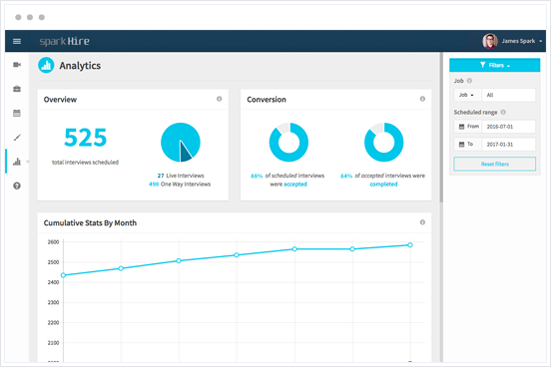
Task: Click the Job field showing All
Action: click(x=508, y=95)
